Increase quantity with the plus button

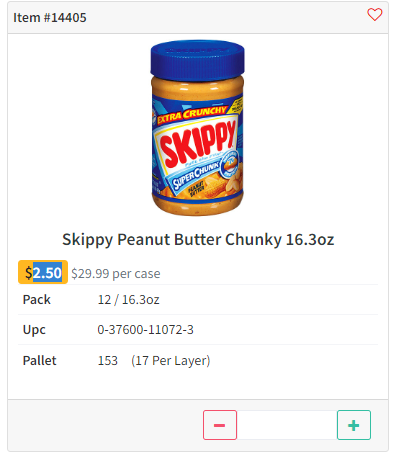click(354, 425)
